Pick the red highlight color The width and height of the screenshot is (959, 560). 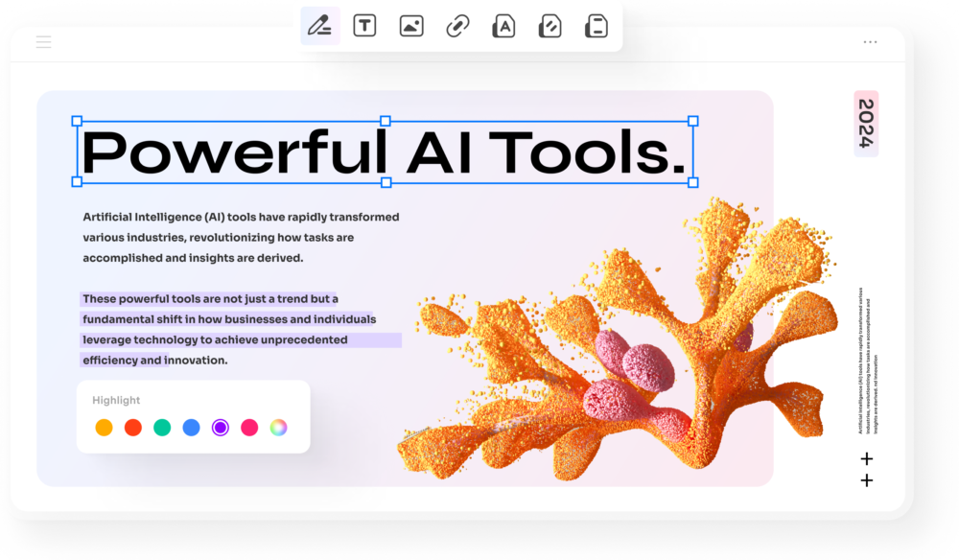click(x=133, y=428)
